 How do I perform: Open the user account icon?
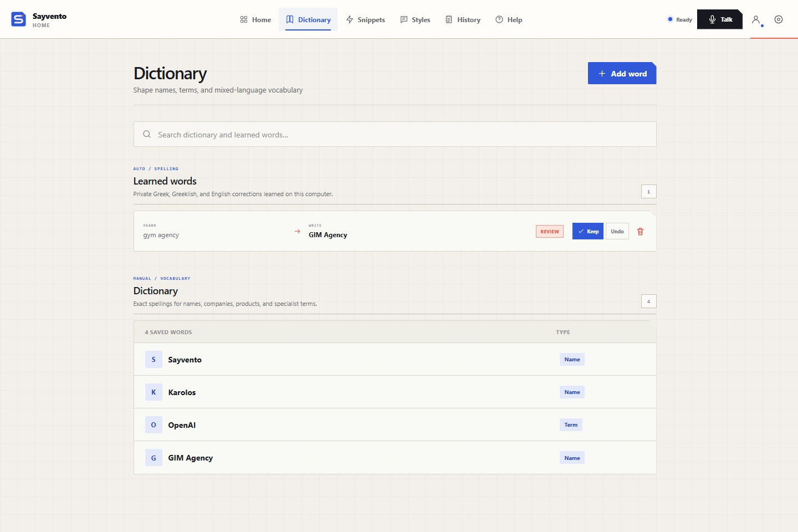(756, 19)
